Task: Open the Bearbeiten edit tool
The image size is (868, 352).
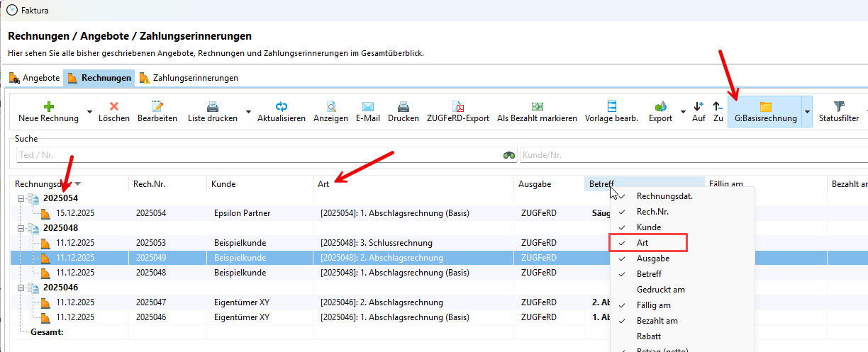Action: click(157, 107)
